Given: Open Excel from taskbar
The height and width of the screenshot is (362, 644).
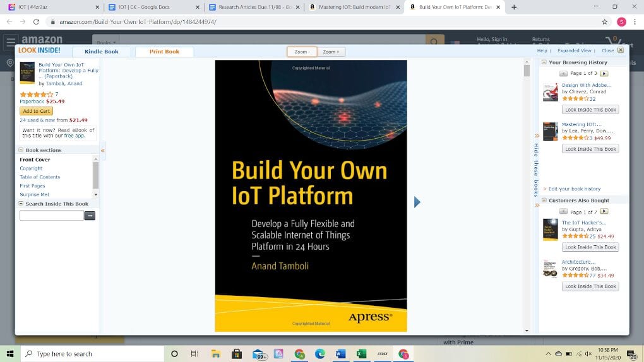Looking at the screenshot, I should (361, 354).
